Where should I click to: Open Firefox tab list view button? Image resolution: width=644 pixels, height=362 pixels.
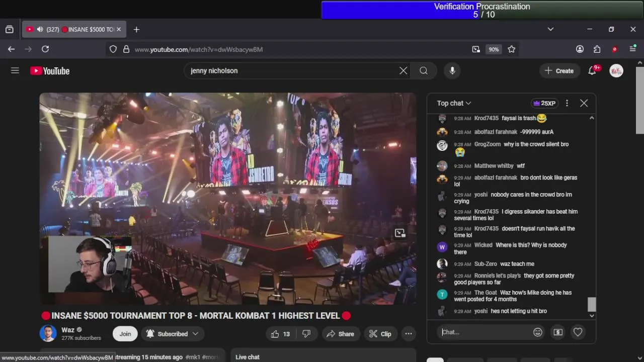pyautogui.click(x=9, y=30)
